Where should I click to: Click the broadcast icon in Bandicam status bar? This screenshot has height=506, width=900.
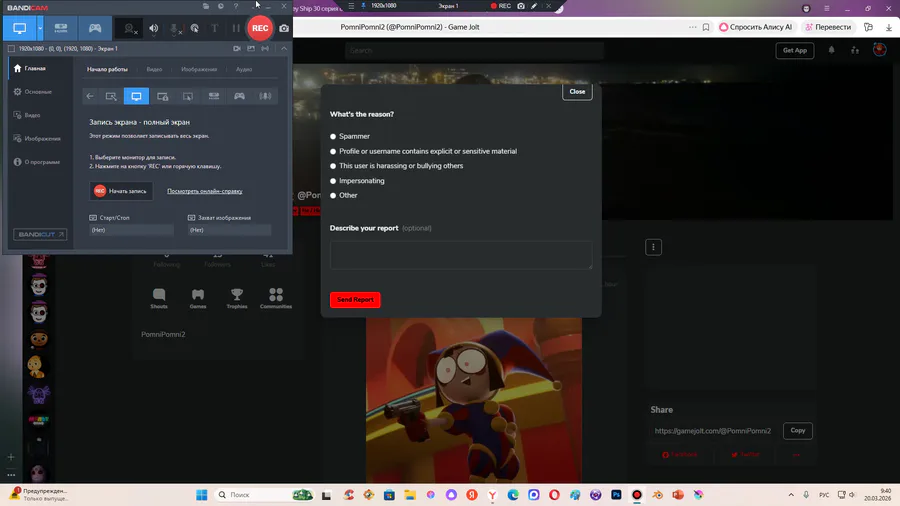(x=265, y=49)
